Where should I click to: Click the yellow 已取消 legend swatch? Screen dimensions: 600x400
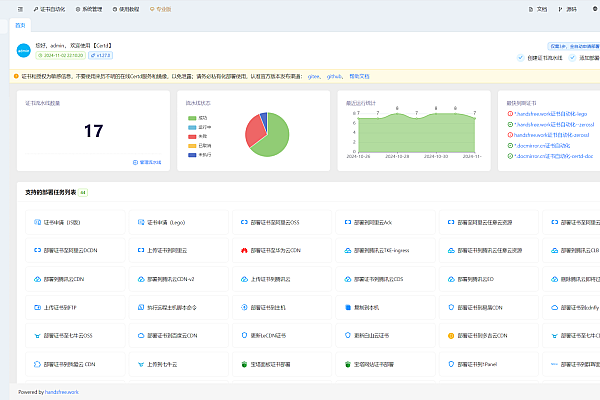pos(192,145)
